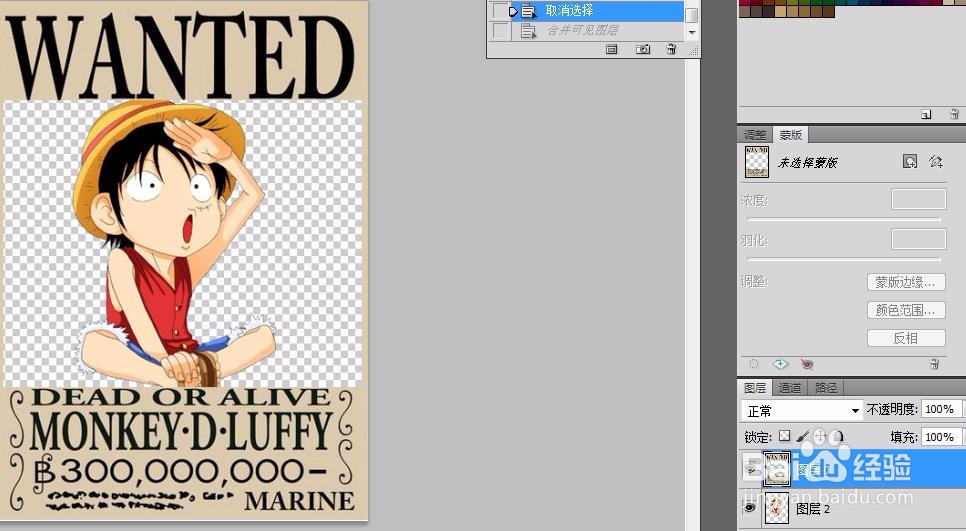Screen dimensions: 966x531
Task: Toggle lock position icon
Action: point(820,436)
